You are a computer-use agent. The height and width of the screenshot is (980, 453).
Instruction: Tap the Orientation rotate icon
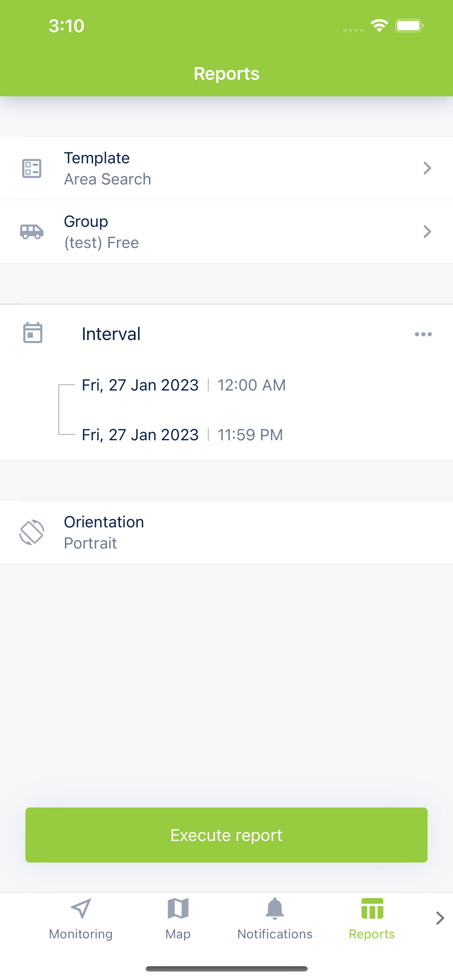31,532
